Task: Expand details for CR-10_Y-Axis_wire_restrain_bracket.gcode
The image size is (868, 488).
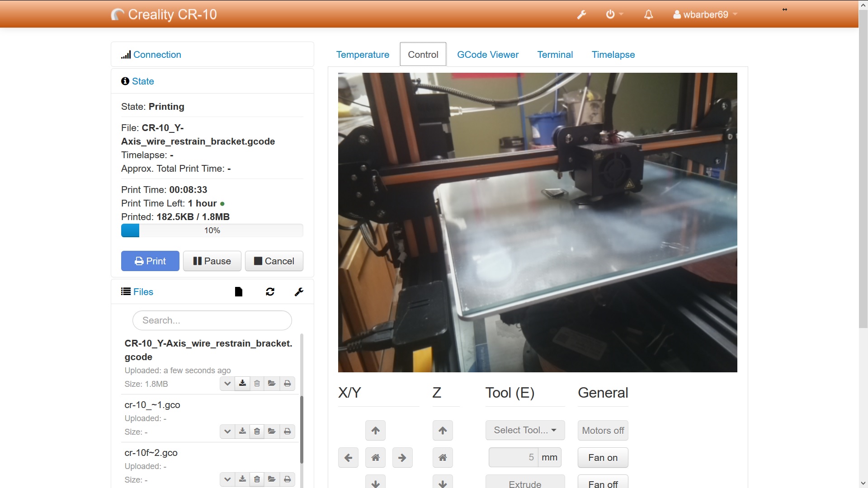Action: pyautogui.click(x=227, y=384)
